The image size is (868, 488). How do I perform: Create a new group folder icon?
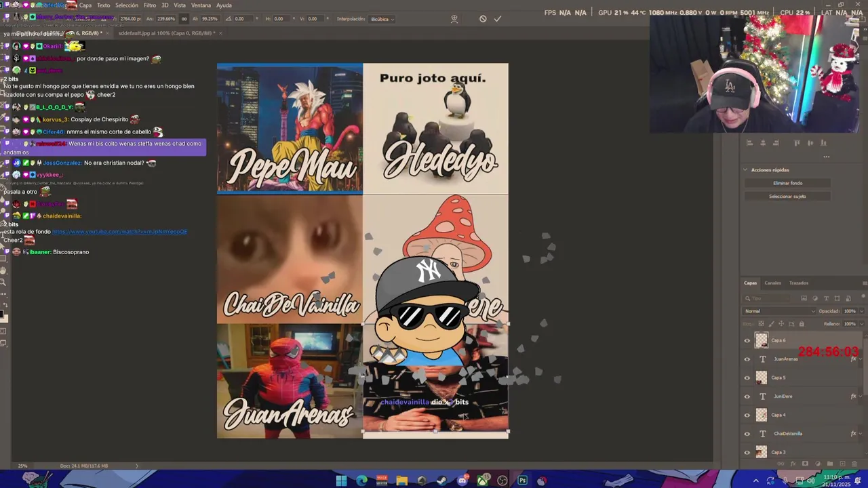[x=830, y=464]
